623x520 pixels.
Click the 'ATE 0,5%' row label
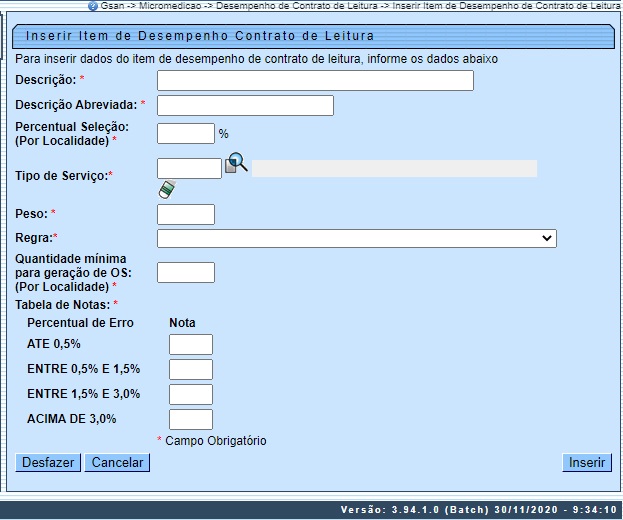[54, 344]
